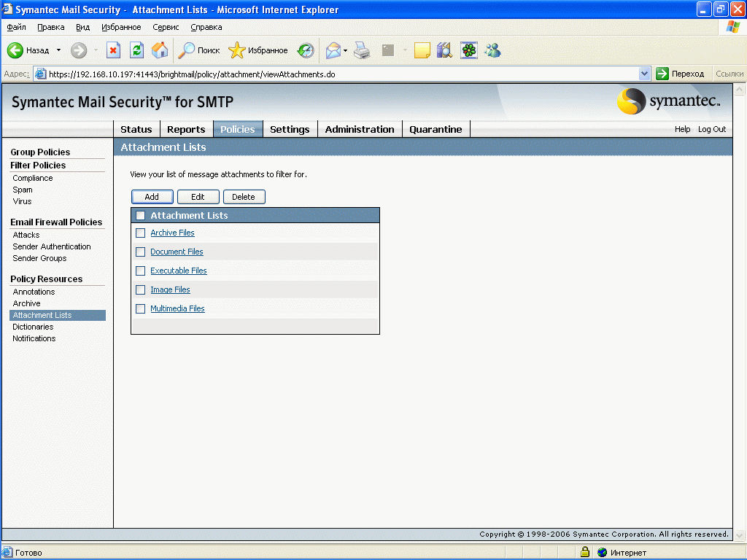This screenshot has height=560, width=747.
Task: Open Dictionaries in the sidebar
Action: pyautogui.click(x=33, y=327)
